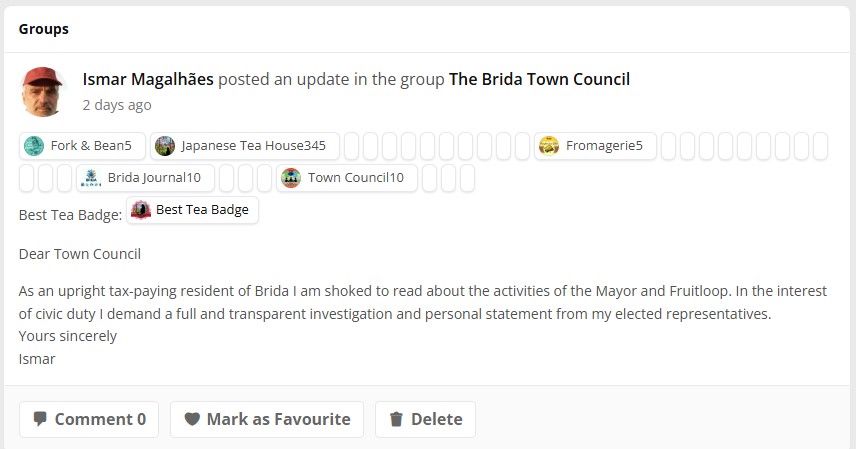The image size is (856, 449).
Task: Click the 'Japanese Tea House345' badge label
Action: (x=254, y=146)
